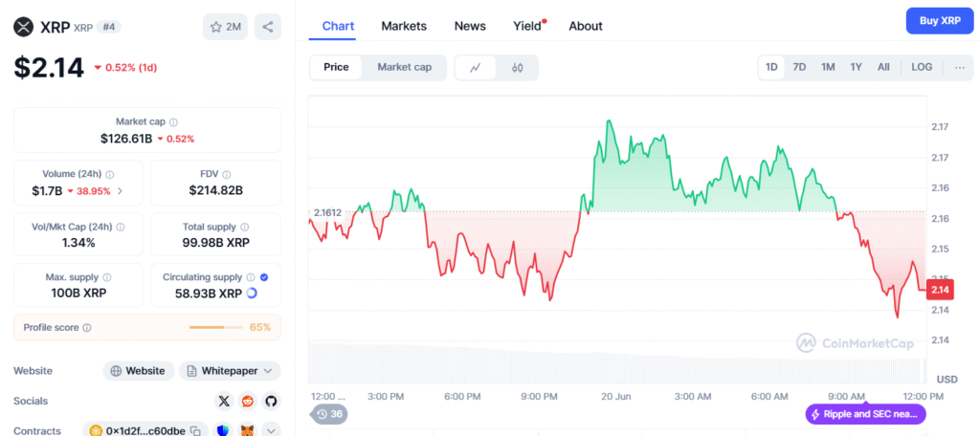
Task: Click the contract address 0x1d2f...c60dbe
Action: [x=145, y=430]
